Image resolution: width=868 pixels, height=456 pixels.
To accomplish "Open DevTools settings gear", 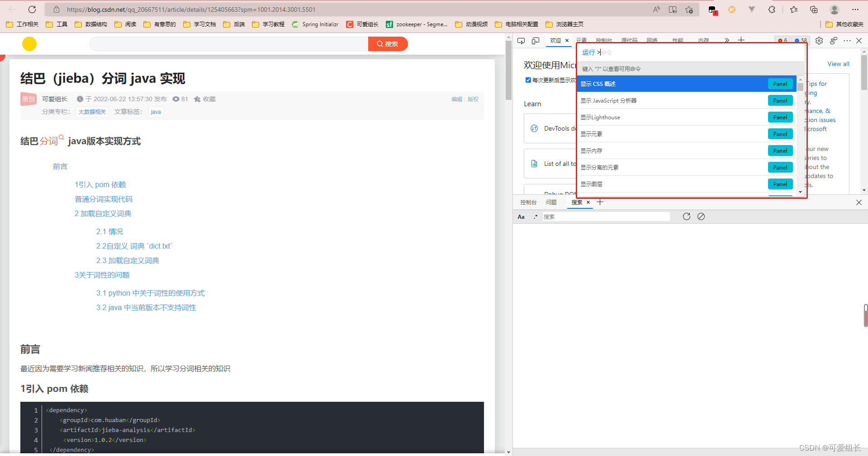I will [x=819, y=41].
